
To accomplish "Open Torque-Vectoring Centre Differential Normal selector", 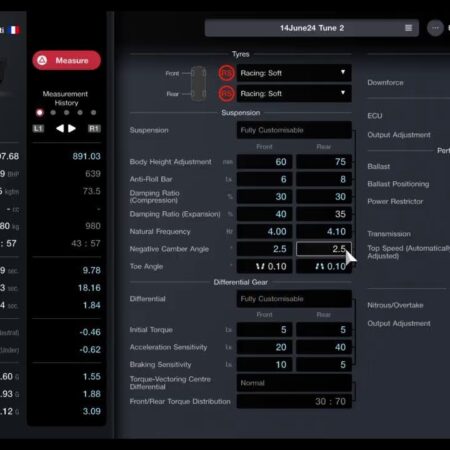I will tap(294, 383).
